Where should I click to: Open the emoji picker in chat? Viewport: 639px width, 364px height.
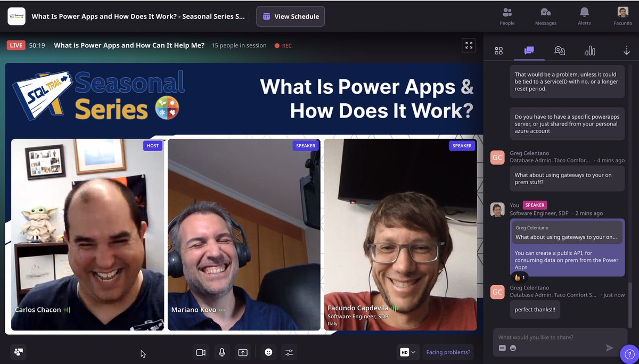[x=513, y=348]
